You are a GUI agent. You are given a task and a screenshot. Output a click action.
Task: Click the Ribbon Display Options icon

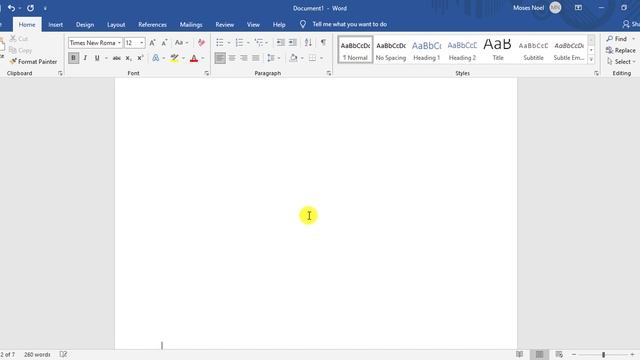click(578, 8)
